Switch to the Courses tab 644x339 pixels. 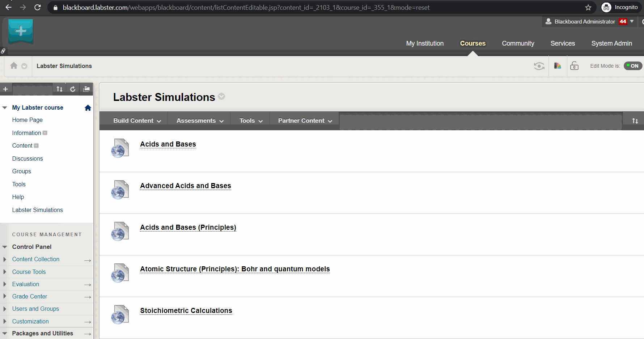click(x=473, y=43)
